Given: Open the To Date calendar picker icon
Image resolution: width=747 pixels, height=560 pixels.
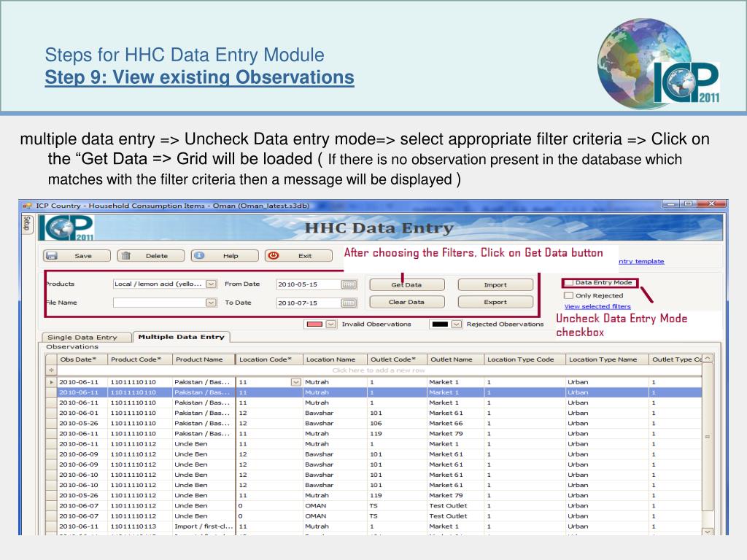Looking at the screenshot, I should click(349, 303).
